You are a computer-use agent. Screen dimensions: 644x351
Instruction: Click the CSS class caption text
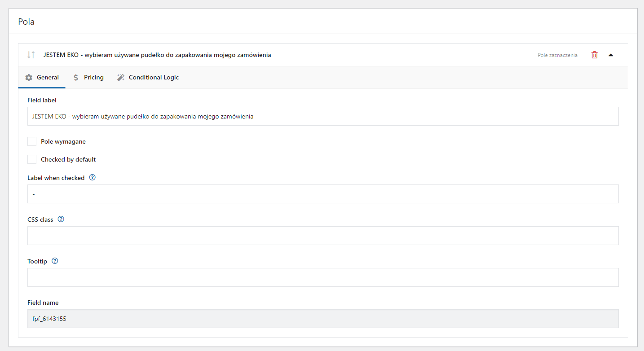[x=40, y=219]
